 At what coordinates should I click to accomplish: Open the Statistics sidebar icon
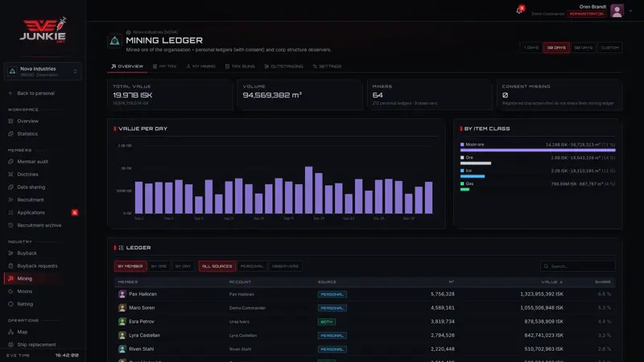click(x=10, y=134)
